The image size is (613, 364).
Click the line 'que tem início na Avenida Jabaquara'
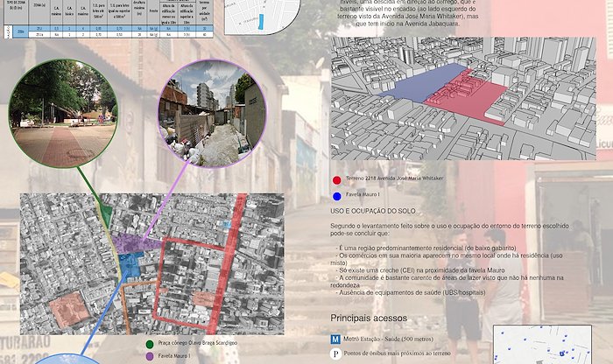[407, 24]
